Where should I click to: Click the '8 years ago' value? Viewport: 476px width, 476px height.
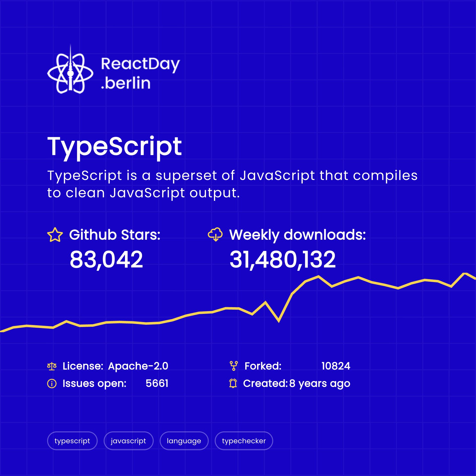320,384
